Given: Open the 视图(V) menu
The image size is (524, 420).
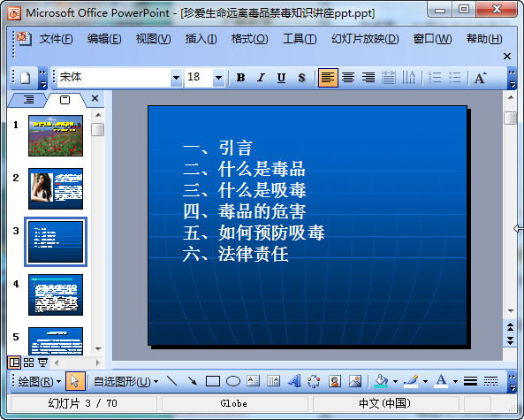Looking at the screenshot, I should [154, 39].
